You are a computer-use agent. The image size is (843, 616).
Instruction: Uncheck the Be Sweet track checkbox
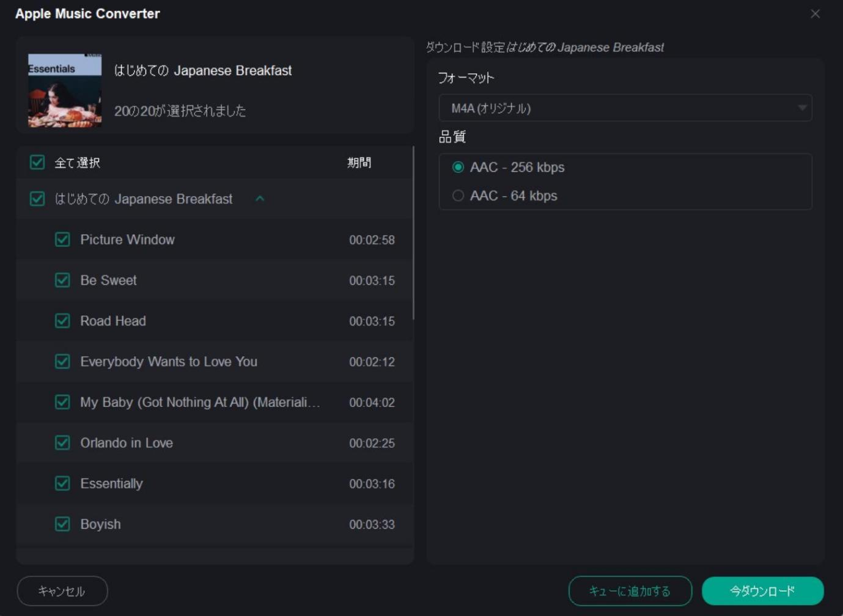point(62,280)
